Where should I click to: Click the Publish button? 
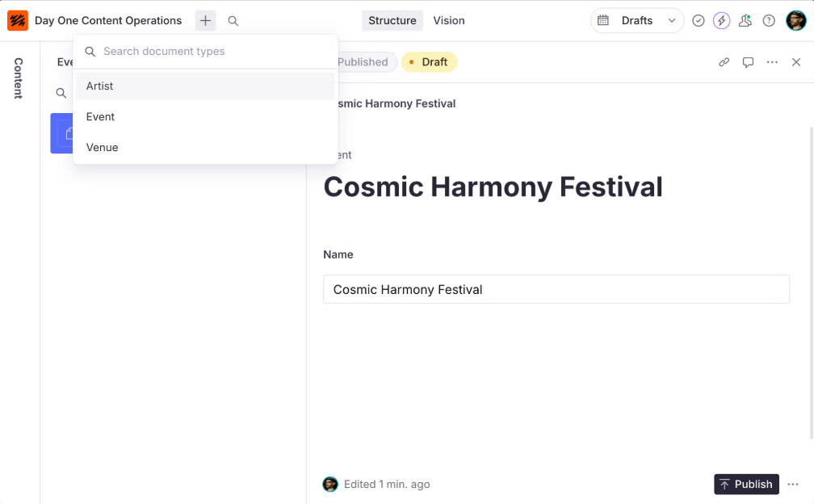tap(746, 485)
